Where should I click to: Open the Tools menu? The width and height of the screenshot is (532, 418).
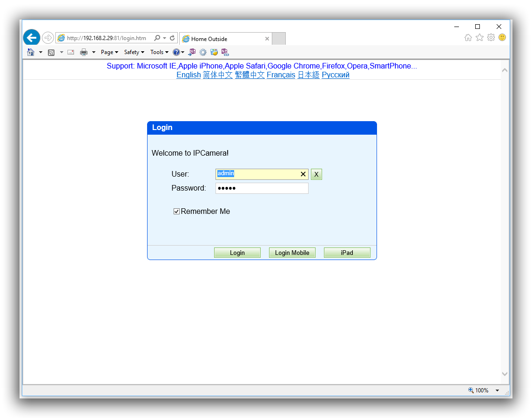159,52
